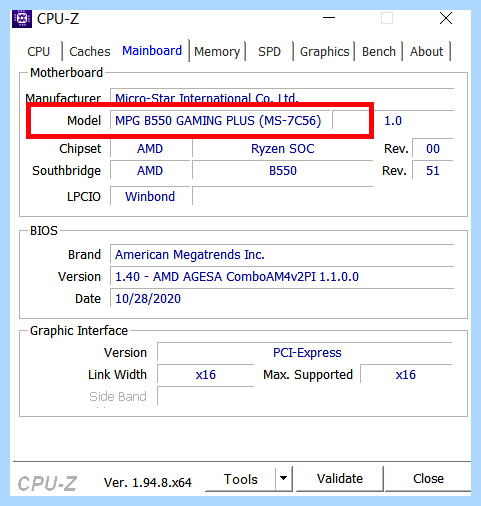
Task: Minimize the CPU-Z window
Action: coord(329,18)
